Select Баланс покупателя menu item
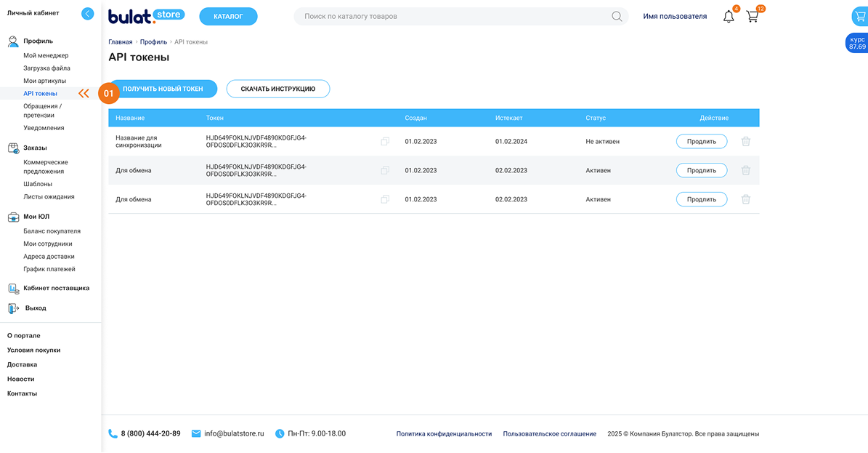The width and height of the screenshot is (868, 453). 52,231
